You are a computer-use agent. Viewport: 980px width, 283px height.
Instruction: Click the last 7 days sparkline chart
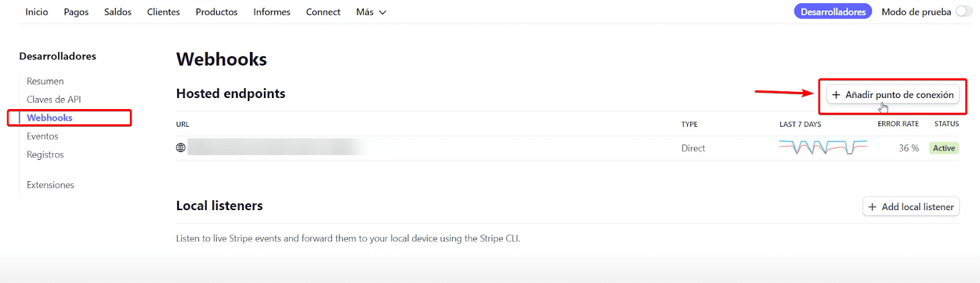[823, 148]
